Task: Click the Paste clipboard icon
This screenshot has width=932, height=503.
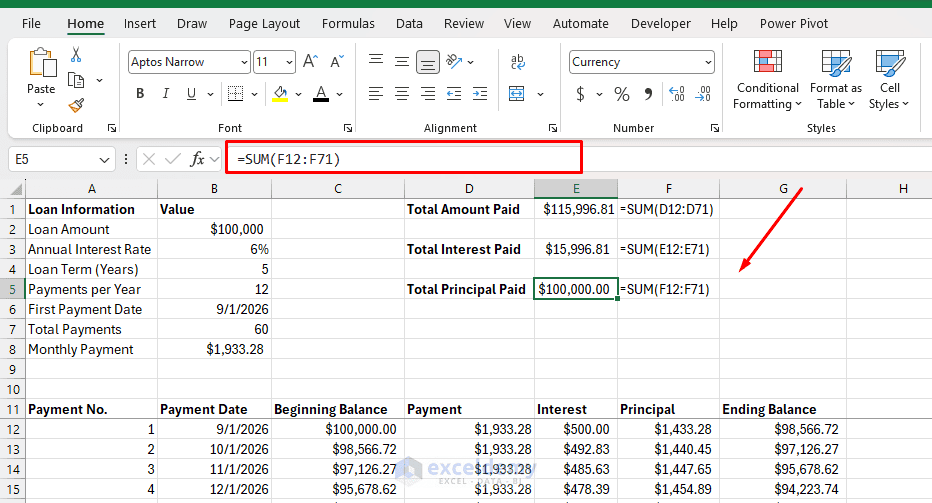Action: 42,62
